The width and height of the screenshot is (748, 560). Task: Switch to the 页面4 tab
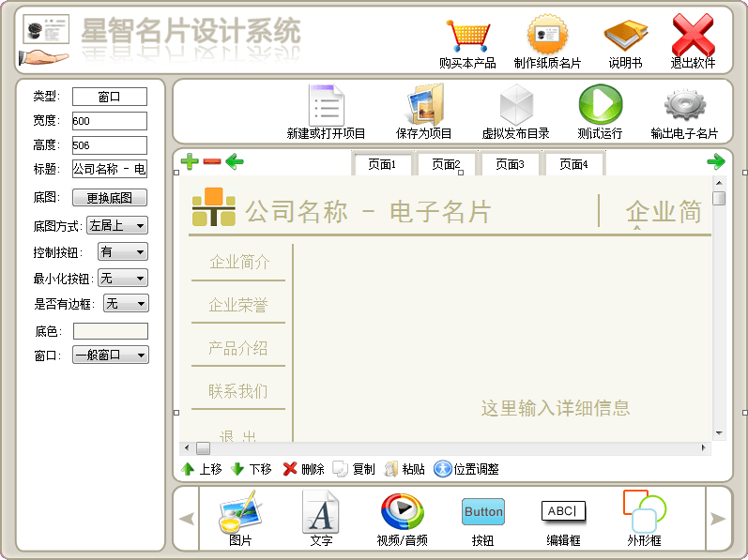573,164
